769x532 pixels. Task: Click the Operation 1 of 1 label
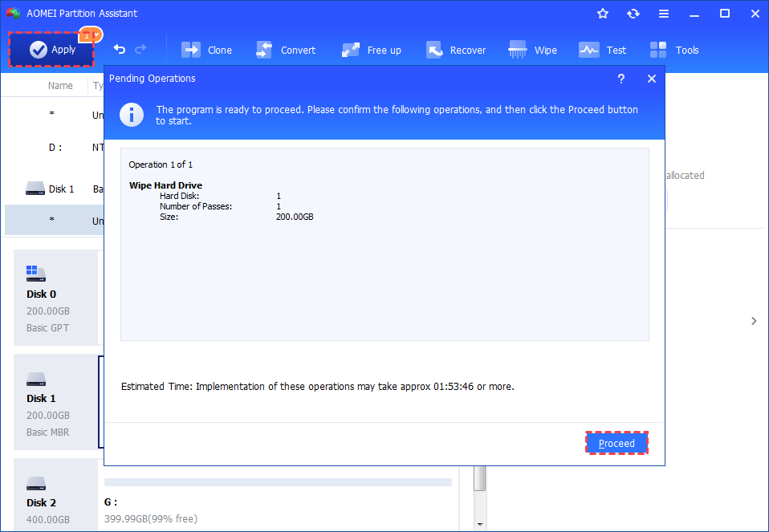pos(161,164)
